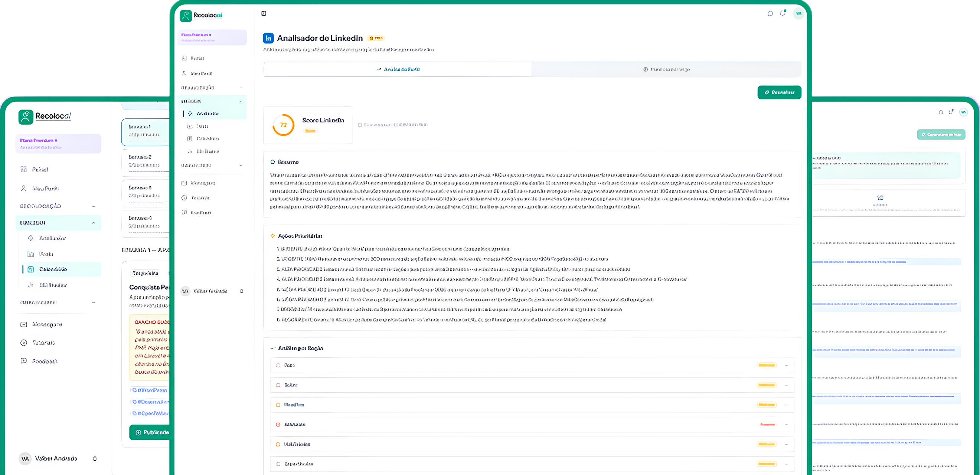Click the green Publicado button in the left window
The height and width of the screenshot is (475, 980).
pos(150,432)
